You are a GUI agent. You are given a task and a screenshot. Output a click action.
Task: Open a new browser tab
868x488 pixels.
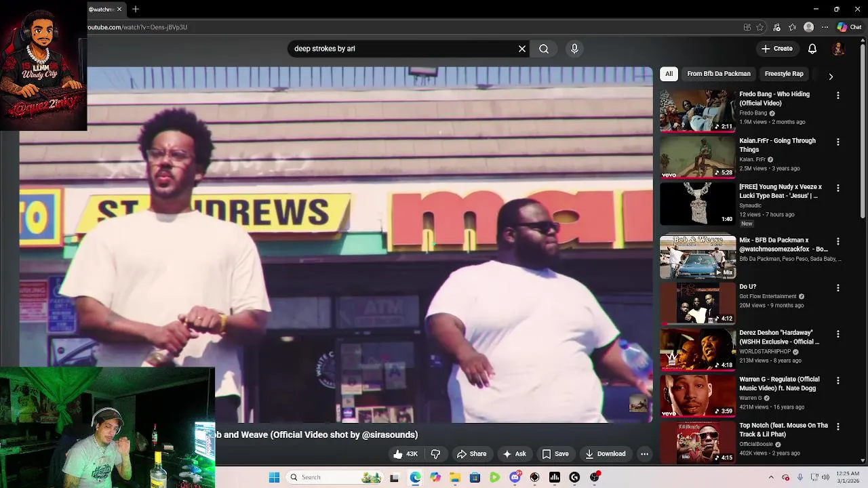coord(136,9)
